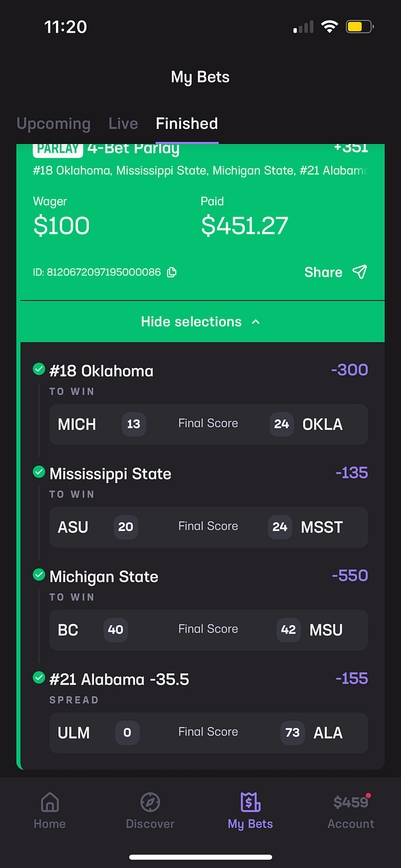This screenshot has height=868, width=401.
Task: Copy the bet ID with the copy icon
Action: [x=171, y=272]
